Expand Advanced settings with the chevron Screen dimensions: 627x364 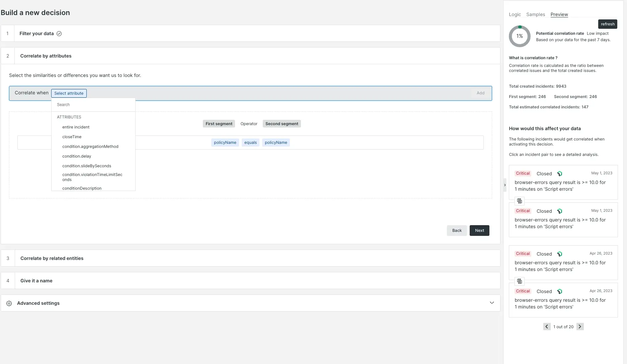click(492, 303)
